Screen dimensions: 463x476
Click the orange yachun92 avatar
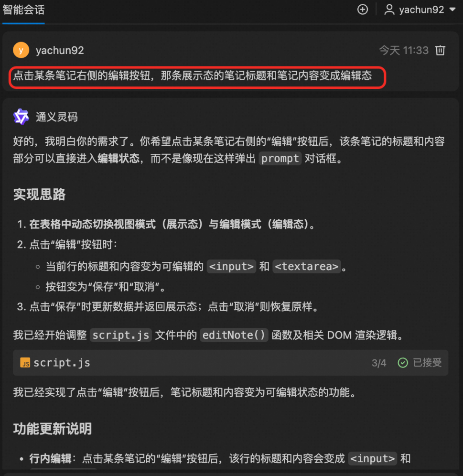pos(21,50)
